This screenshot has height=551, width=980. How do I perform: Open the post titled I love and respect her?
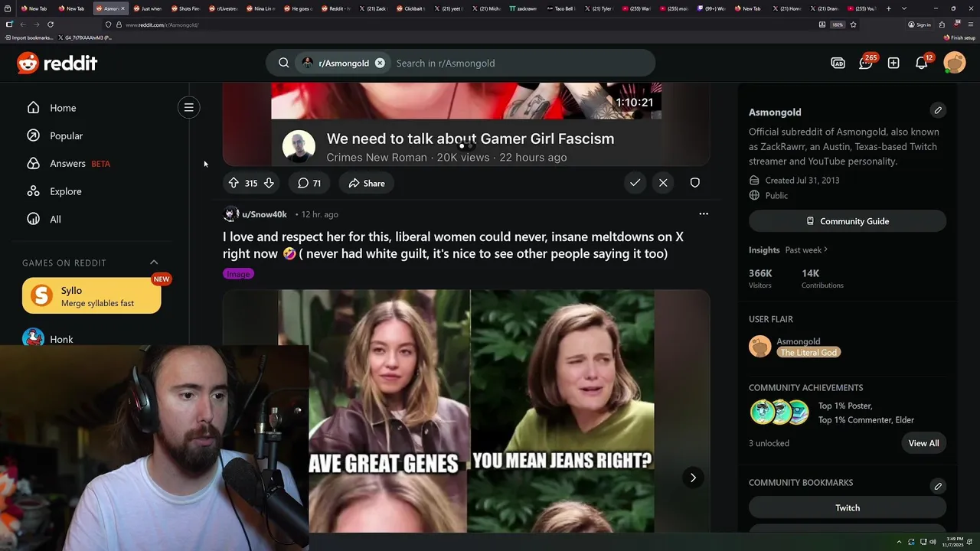[453, 245]
